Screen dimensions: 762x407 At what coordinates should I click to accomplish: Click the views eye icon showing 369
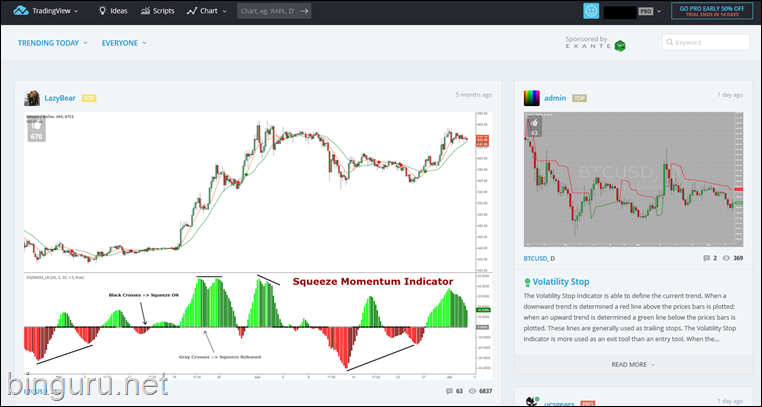726,258
